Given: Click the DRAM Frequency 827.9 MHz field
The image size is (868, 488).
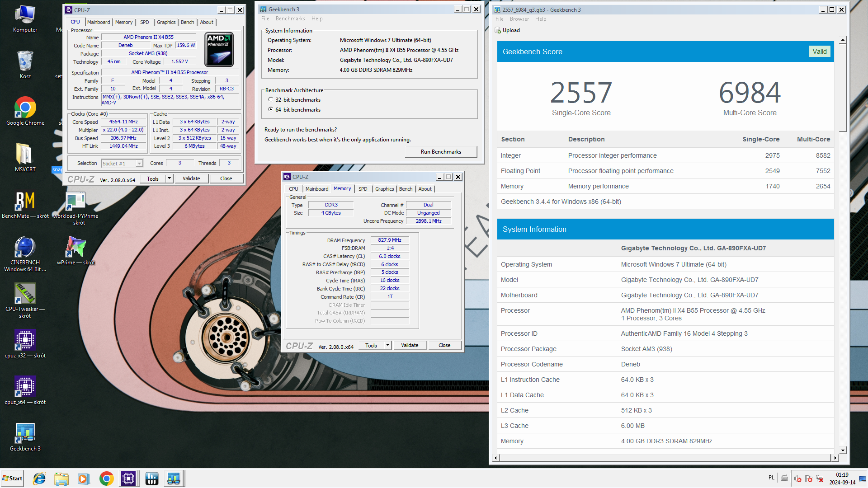Looking at the screenshot, I should 390,240.
